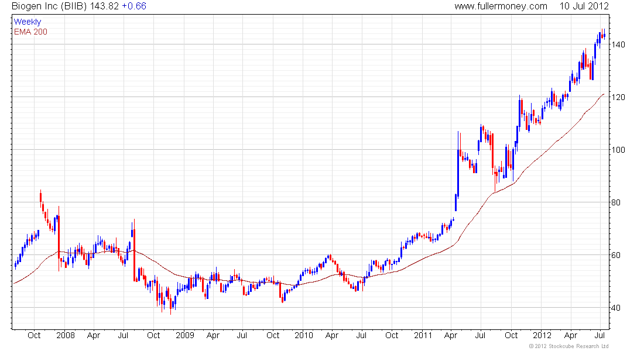Image resolution: width=644 pixels, height=351 pixels.
Task: Click the 'Biogen Inc (BIIB)' chart title
Action: coord(49,6)
